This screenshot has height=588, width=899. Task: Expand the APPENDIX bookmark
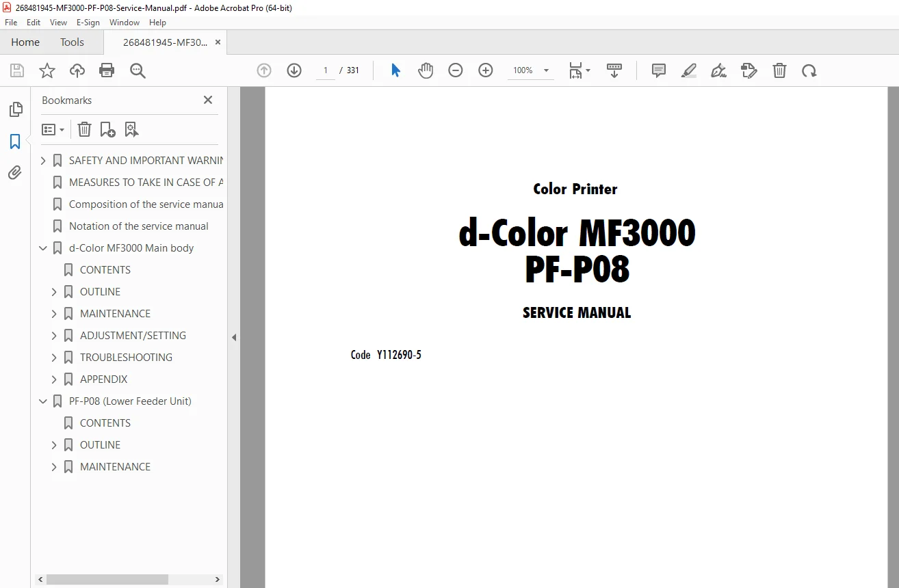[x=55, y=379]
